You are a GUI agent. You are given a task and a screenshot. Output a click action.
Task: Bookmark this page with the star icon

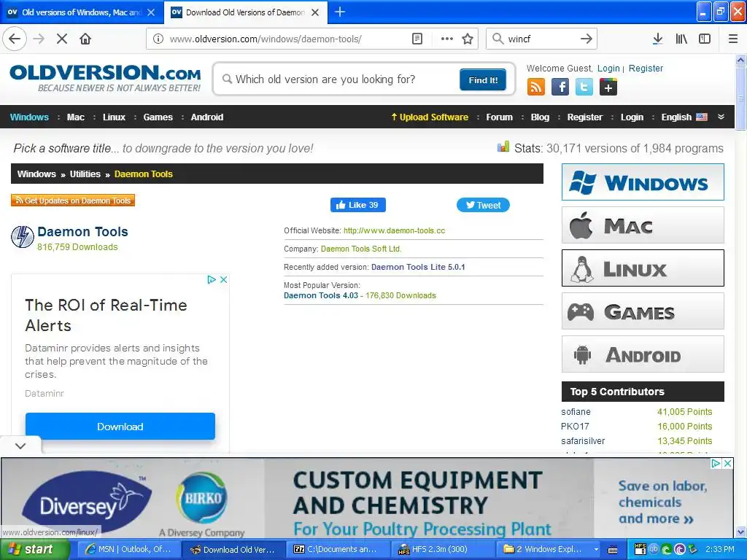[468, 39]
